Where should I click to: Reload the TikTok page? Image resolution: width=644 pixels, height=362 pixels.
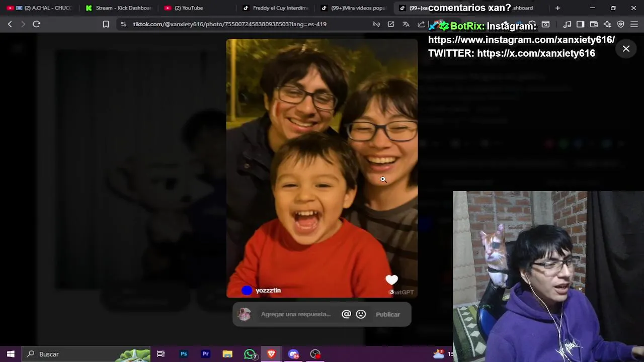tap(37, 24)
